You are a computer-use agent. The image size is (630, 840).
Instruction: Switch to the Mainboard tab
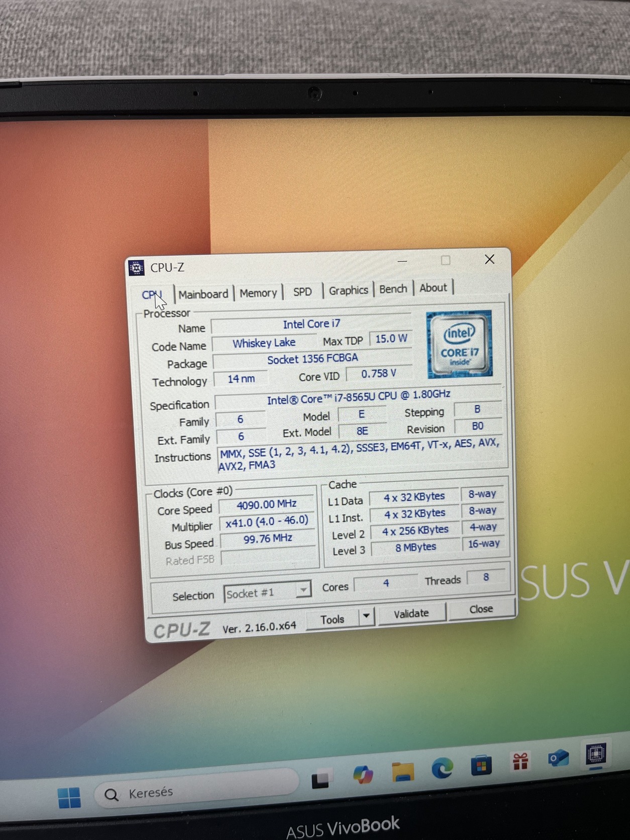click(203, 294)
